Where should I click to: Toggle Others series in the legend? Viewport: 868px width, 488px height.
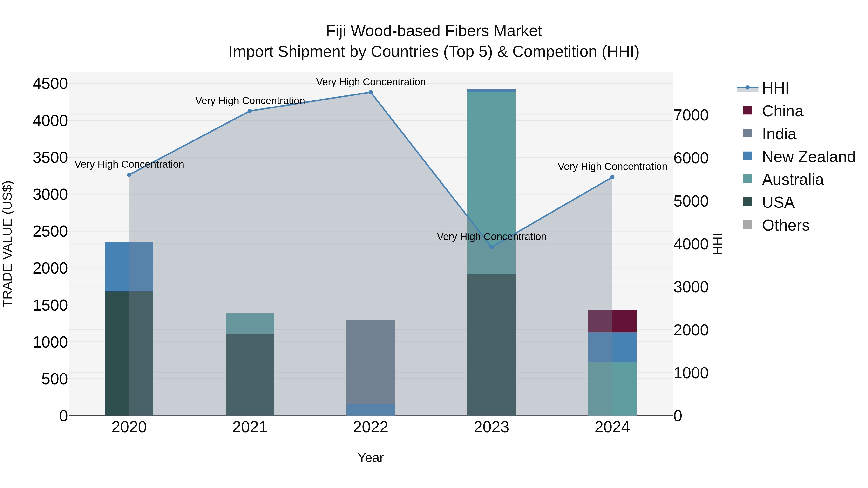tap(776, 225)
